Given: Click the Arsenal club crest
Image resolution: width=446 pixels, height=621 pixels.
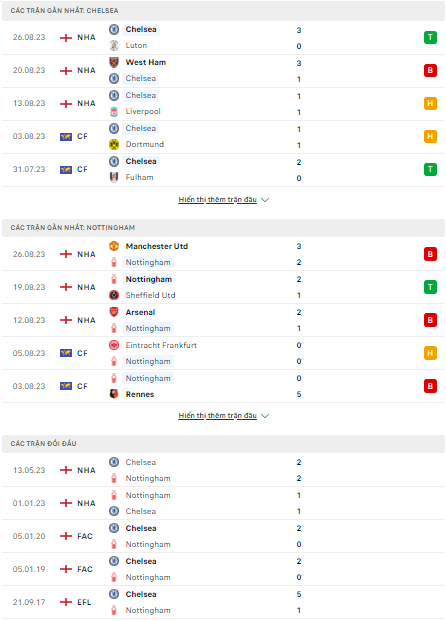Looking at the screenshot, I should click(x=114, y=312).
